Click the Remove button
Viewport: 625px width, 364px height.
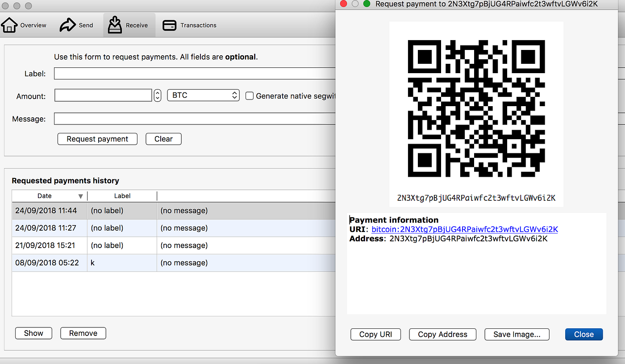click(x=83, y=333)
